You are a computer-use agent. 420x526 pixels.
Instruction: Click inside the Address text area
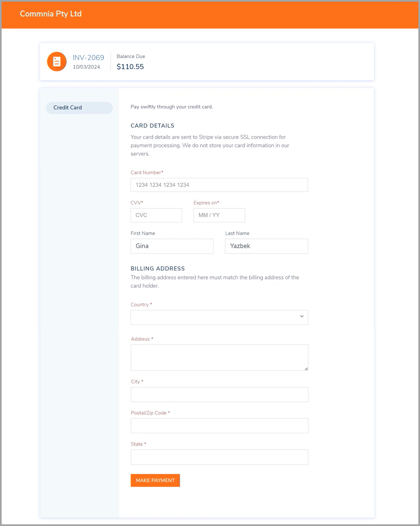pyautogui.click(x=219, y=357)
